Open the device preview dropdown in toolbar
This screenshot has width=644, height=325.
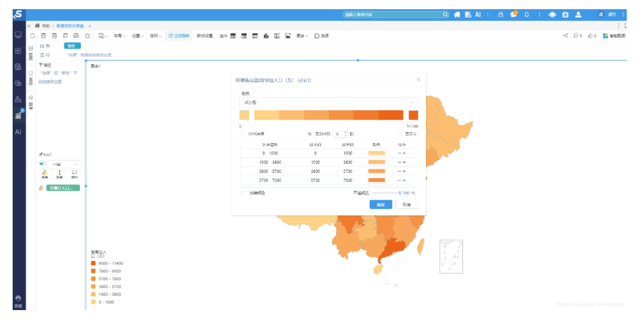tap(102, 36)
